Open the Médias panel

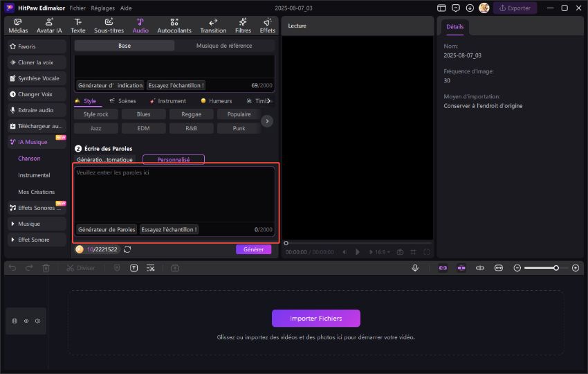(x=17, y=26)
